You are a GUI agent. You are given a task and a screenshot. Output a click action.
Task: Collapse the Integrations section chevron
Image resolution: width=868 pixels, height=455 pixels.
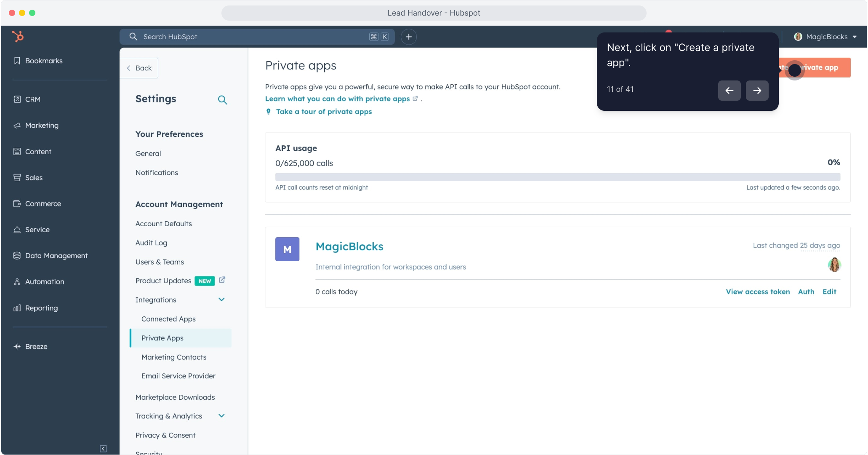(221, 300)
